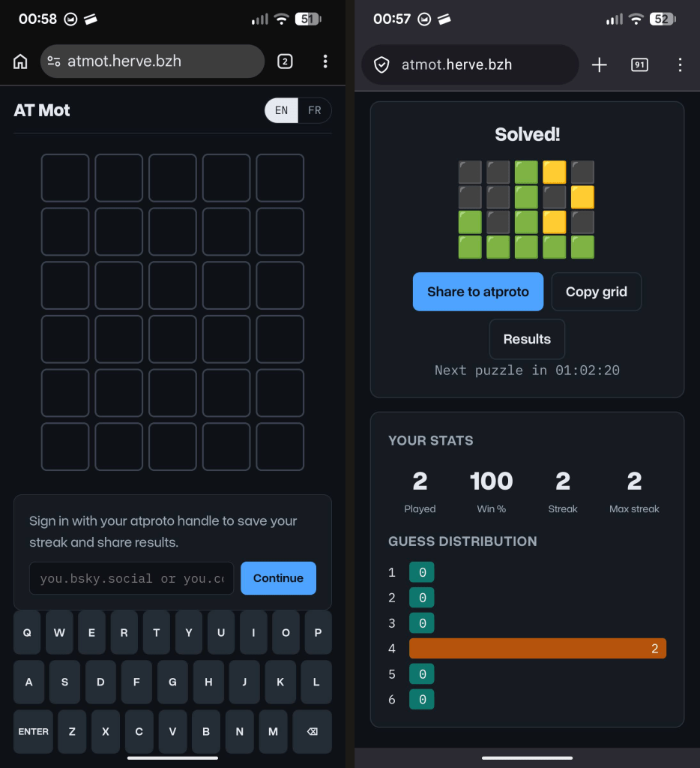Click the AT Mot title

click(x=42, y=110)
